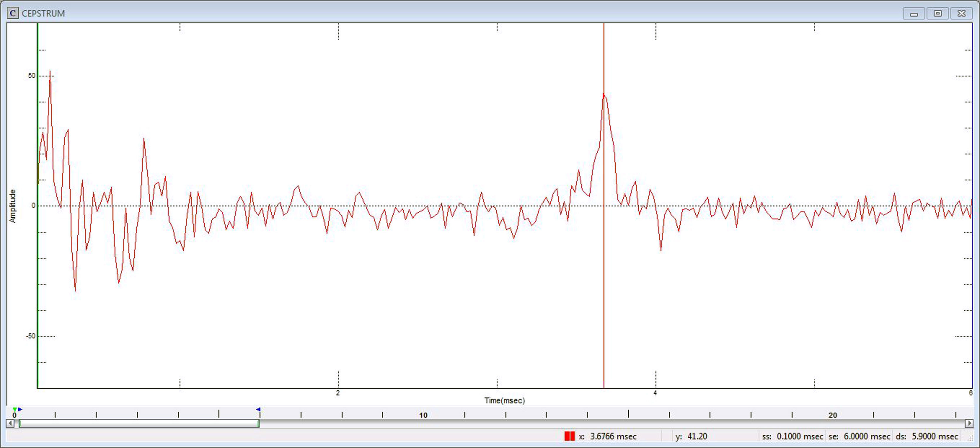Click the blue left-pointing selection end marker
Image resolution: width=980 pixels, height=448 pixels.
pyautogui.click(x=258, y=409)
